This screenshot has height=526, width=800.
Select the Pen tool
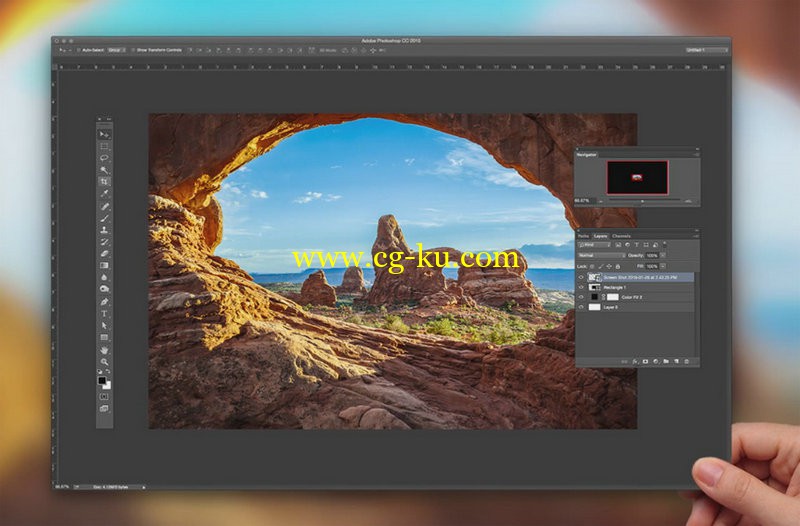104,302
